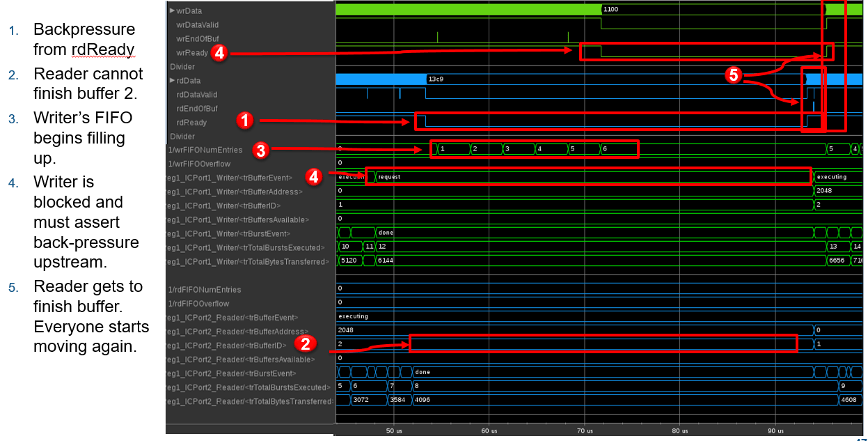This screenshot has height=441, width=868.
Task: Select ICPort1_Writer trTotalBytesTransferred signal
Action: (249, 261)
